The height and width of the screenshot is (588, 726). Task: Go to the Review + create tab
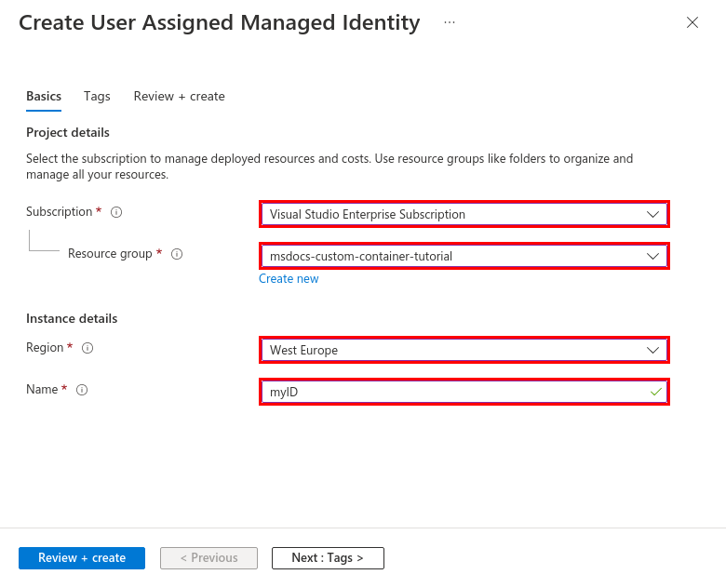pyautogui.click(x=179, y=96)
